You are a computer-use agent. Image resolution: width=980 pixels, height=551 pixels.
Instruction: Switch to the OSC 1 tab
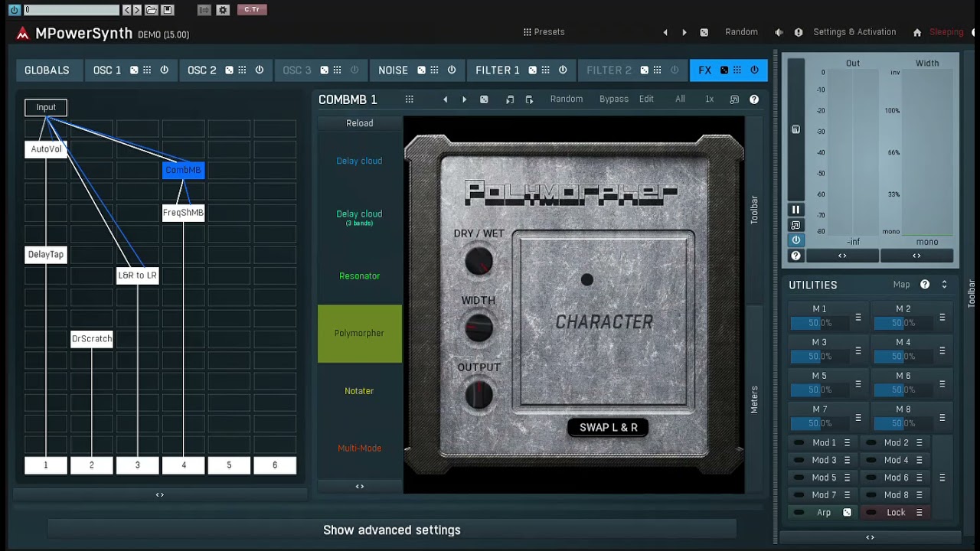click(x=107, y=70)
